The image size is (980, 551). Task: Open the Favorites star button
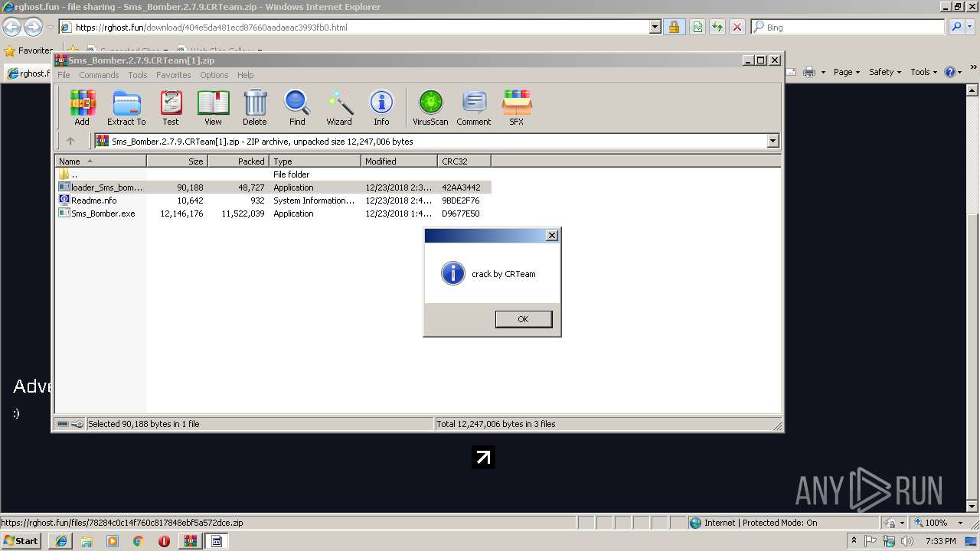coord(28,51)
